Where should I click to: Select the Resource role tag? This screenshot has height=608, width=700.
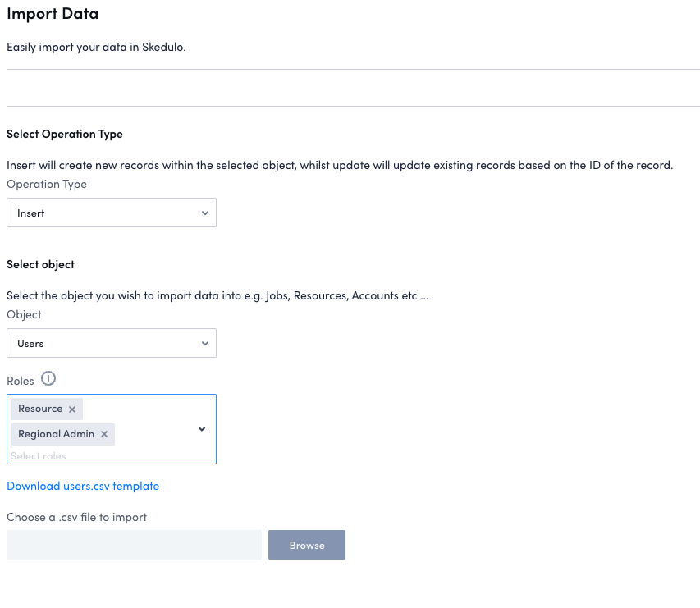pos(39,408)
